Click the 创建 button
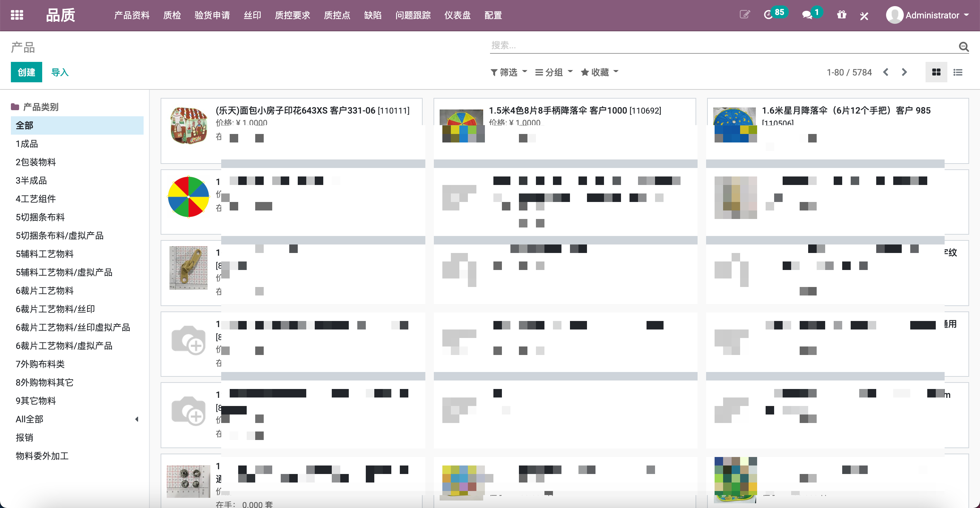Screen dimensions: 980x508 [x=26, y=72]
